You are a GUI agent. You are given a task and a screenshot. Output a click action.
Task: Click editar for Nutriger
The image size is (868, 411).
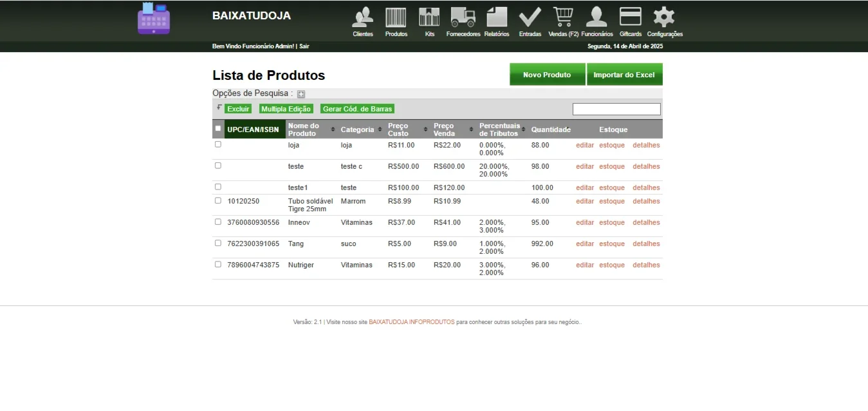pyautogui.click(x=585, y=265)
